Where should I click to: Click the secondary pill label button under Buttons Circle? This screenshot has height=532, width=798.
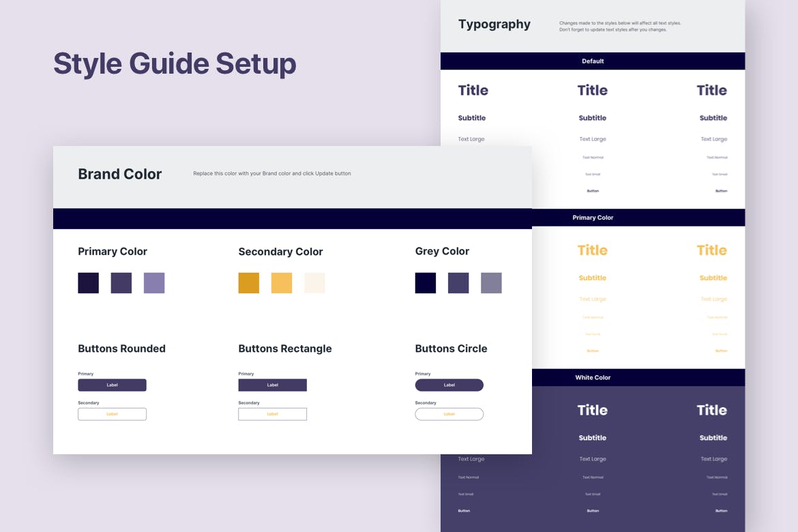449,414
